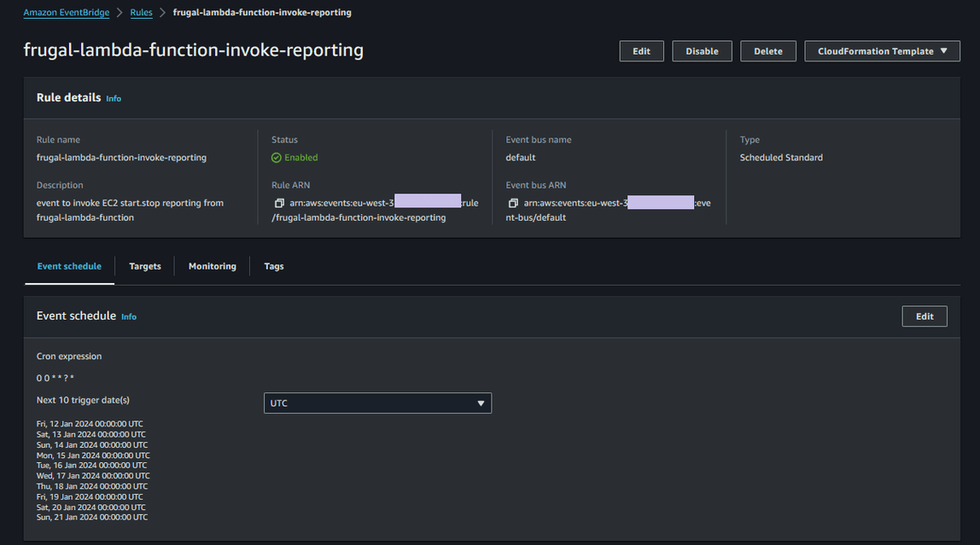Image resolution: width=980 pixels, height=545 pixels.
Task: View the Tags tab
Action: 273,265
